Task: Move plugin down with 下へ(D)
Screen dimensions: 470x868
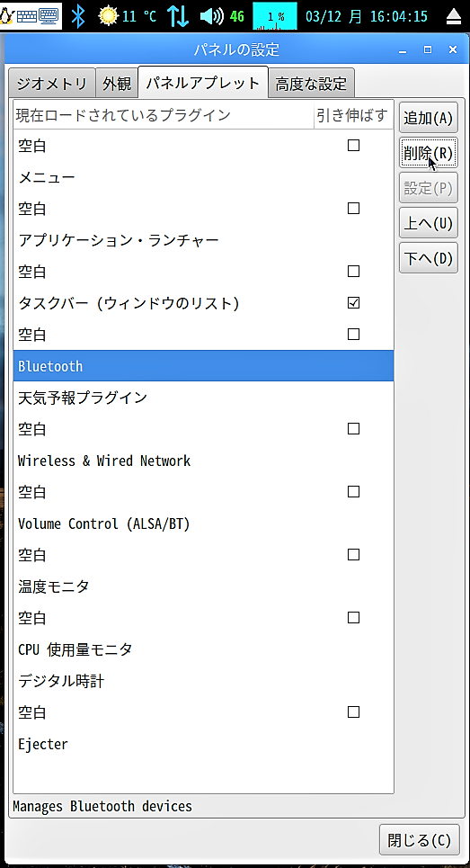Action: point(429,258)
